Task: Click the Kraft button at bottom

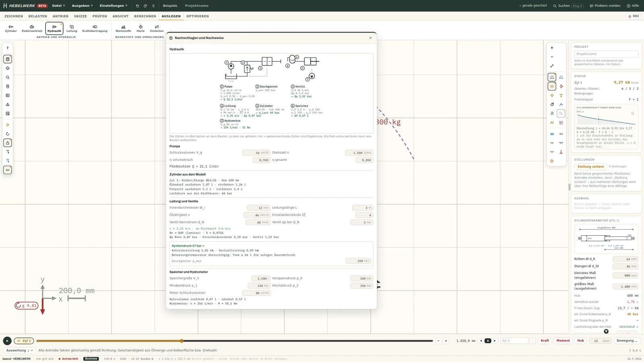Action: click(545, 341)
